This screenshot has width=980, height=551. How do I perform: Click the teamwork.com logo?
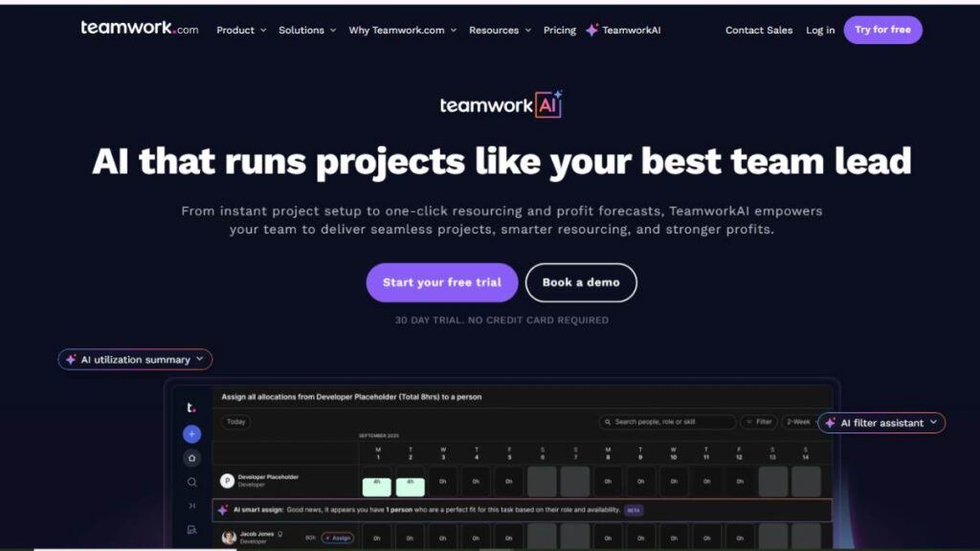coord(140,28)
